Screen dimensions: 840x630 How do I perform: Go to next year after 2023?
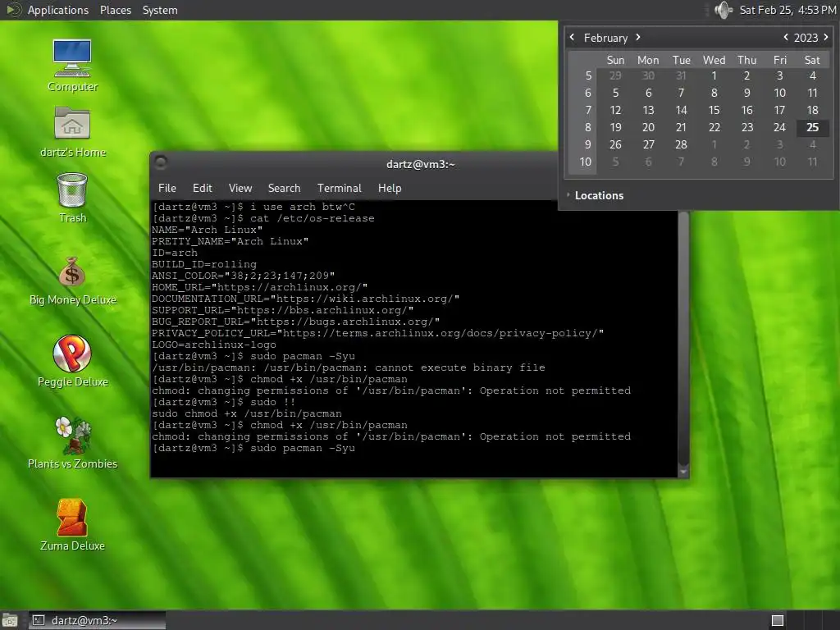pyautogui.click(x=825, y=37)
